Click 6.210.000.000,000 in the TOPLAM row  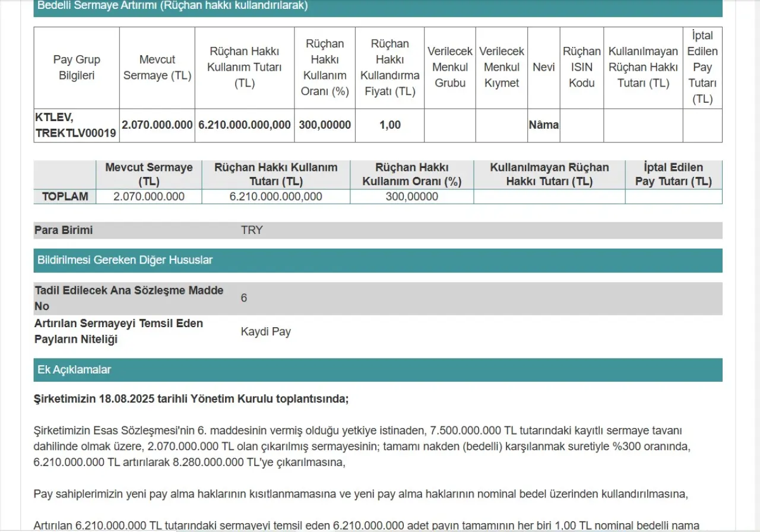pyautogui.click(x=275, y=197)
